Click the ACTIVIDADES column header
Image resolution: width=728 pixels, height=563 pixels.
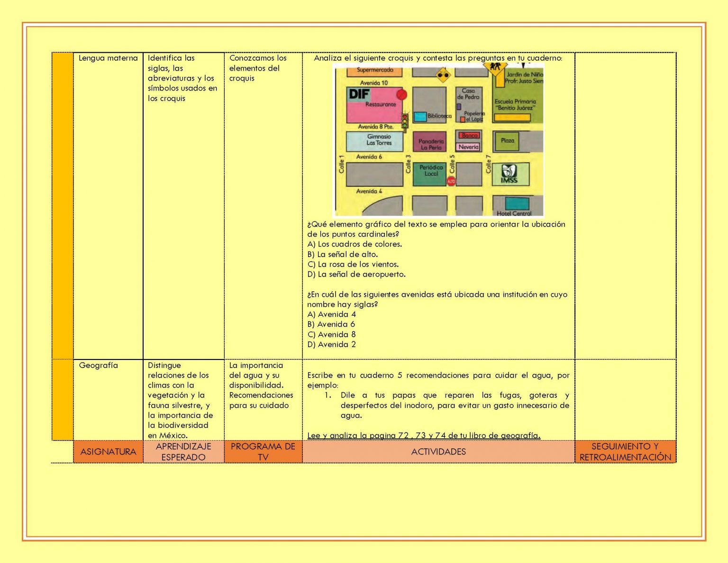coord(438,452)
